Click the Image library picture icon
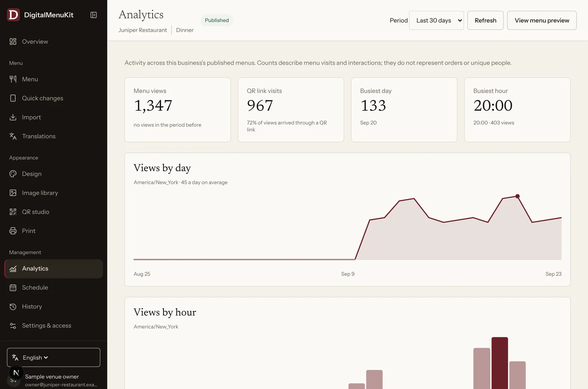The height and width of the screenshot is (389, 588). [x=13, y=193]
